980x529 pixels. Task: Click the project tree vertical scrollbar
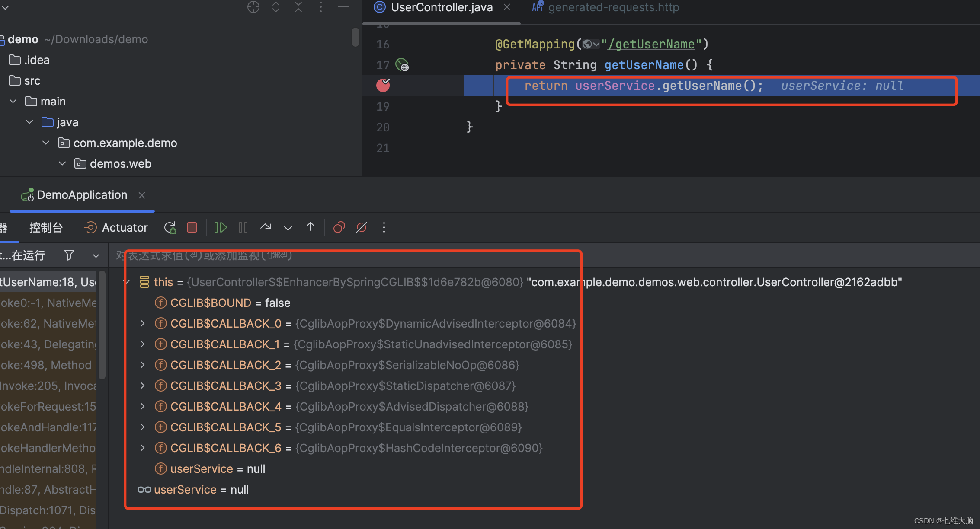pyautogui.click(x=355, y=37)
